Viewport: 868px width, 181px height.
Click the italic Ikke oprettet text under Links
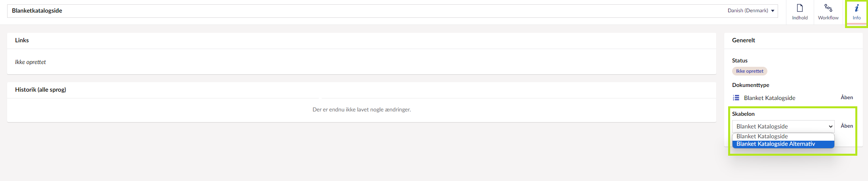point(31,62)
